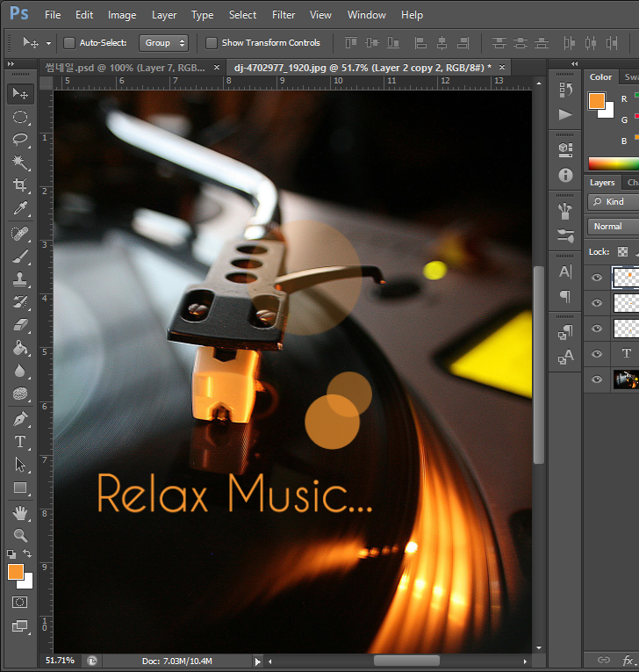The width and height of the screenshot is (639, 672).
Task: Select the History Brush tool
Action: (x=19, y=302)
